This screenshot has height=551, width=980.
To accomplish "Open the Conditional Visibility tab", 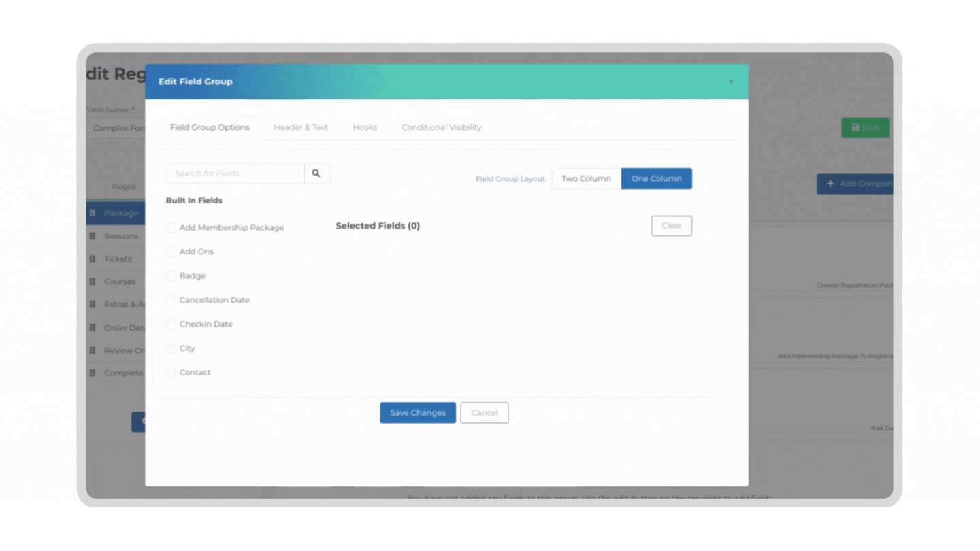I will tap(442, 127).
